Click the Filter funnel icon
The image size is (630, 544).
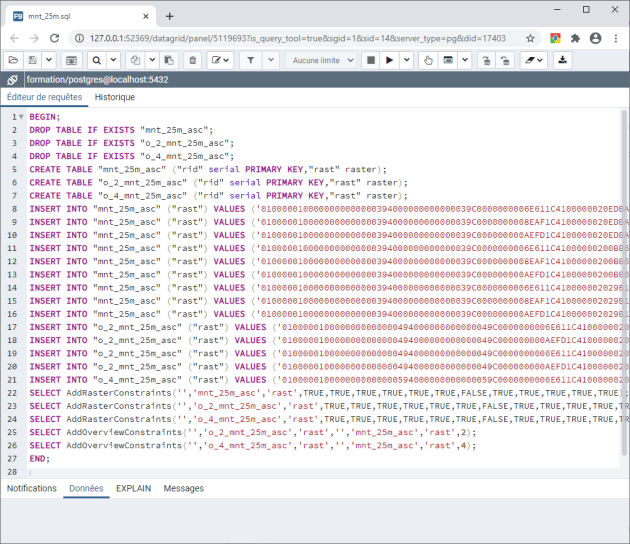coord(251,60)
